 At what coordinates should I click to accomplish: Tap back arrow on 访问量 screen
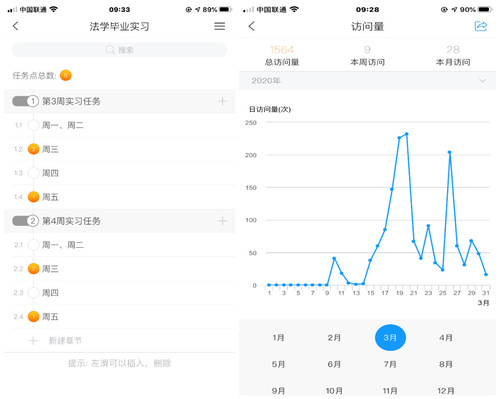[x=252, y=26]
